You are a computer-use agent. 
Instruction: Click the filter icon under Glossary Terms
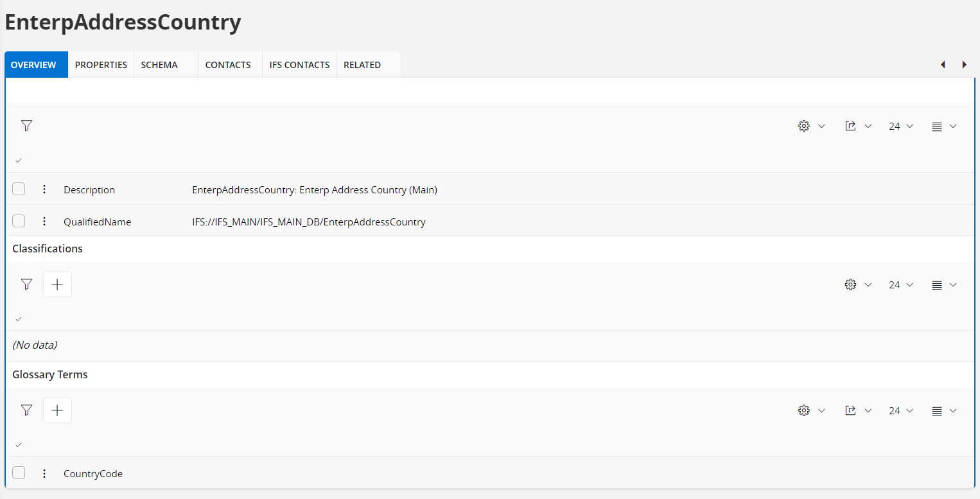pos(26,410)
